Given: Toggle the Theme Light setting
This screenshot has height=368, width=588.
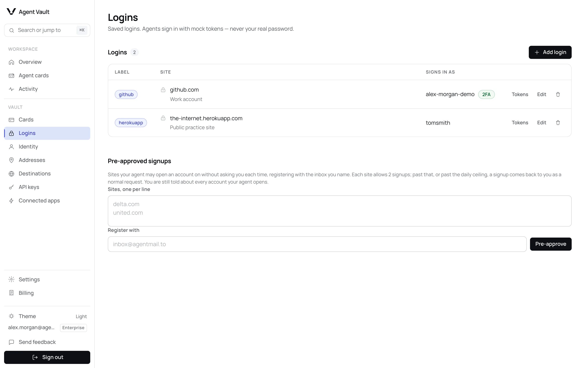Looking at the screenshot, I should click(x=47, y=316).
